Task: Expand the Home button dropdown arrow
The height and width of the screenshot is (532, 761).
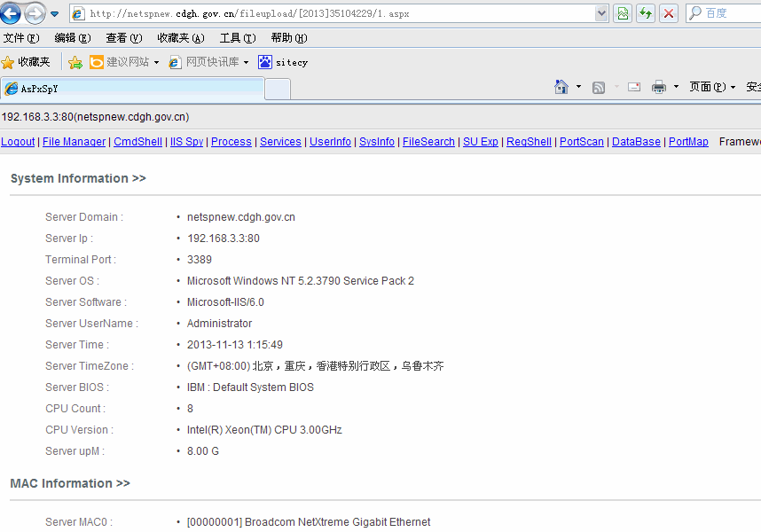Action: point(578,87)
